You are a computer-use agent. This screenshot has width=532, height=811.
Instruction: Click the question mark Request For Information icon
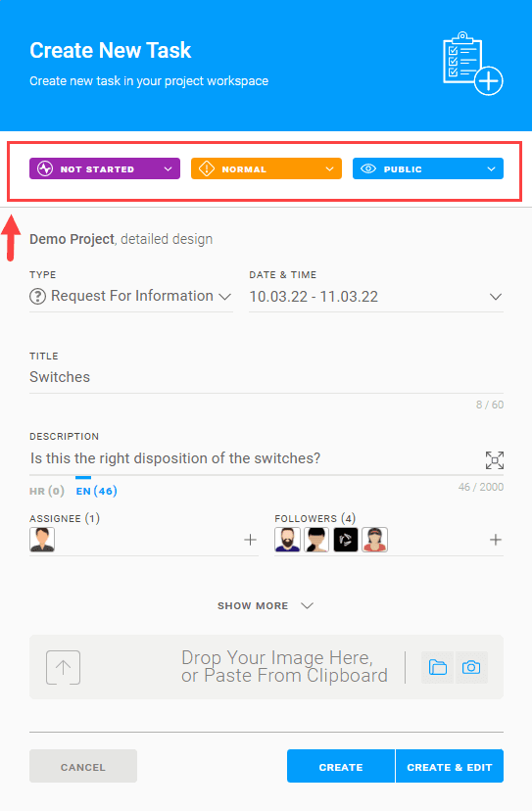37,297
